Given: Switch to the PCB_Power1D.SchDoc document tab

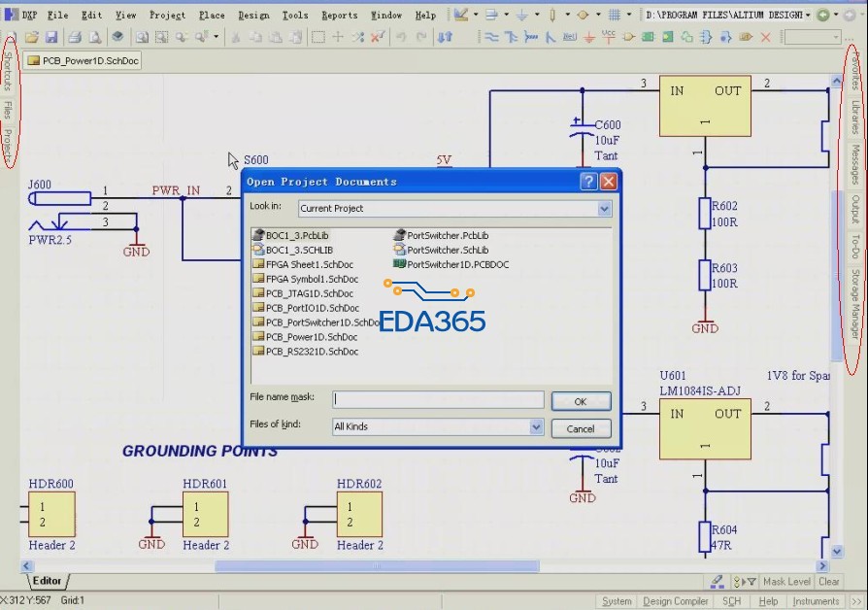Looking at the screenshot, I should point(83,61).
